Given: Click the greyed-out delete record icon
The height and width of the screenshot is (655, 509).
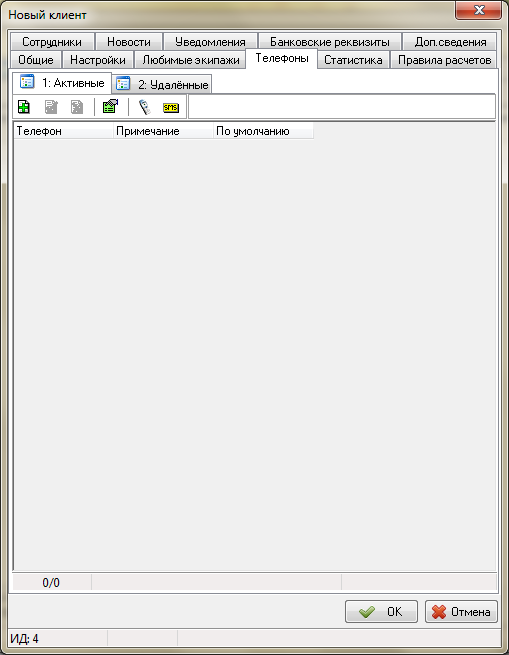Looking at the screenshot, I should 77,107.
